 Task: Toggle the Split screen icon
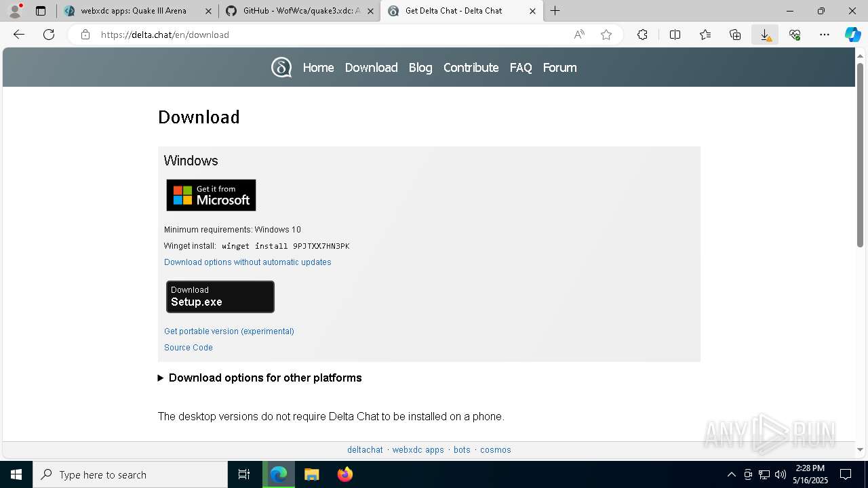click(675, 35)
